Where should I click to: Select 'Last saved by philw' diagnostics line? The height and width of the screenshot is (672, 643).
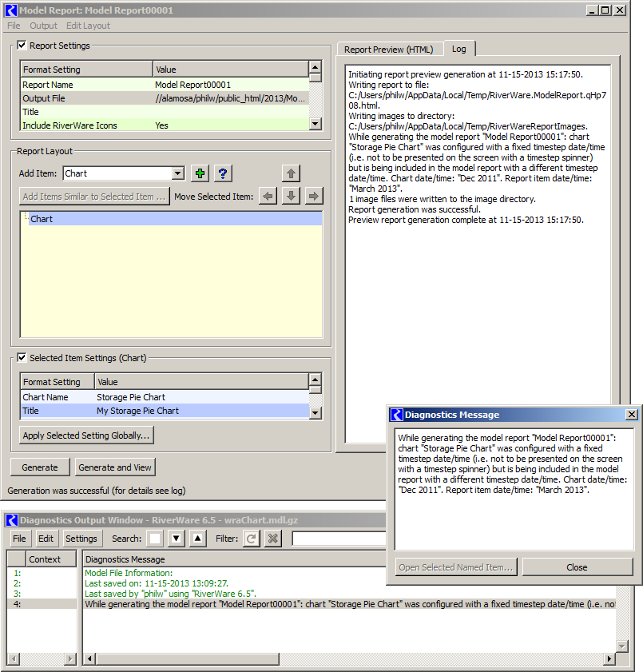point(170,594)
